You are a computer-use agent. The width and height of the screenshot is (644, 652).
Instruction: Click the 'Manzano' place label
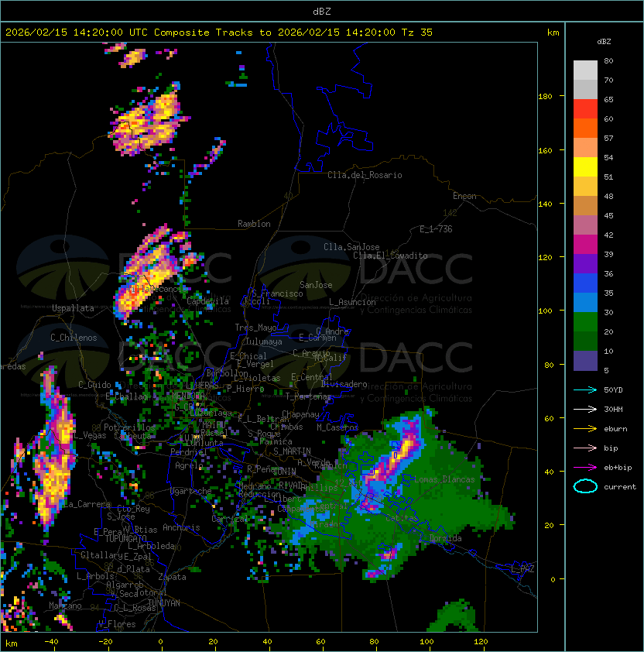[x=65, y=606]
